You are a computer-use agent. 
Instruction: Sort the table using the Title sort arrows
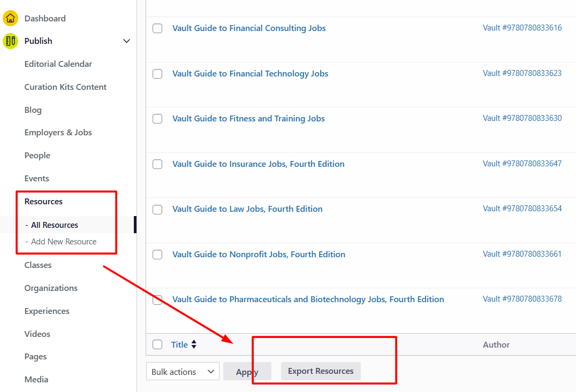pos(193,344)
